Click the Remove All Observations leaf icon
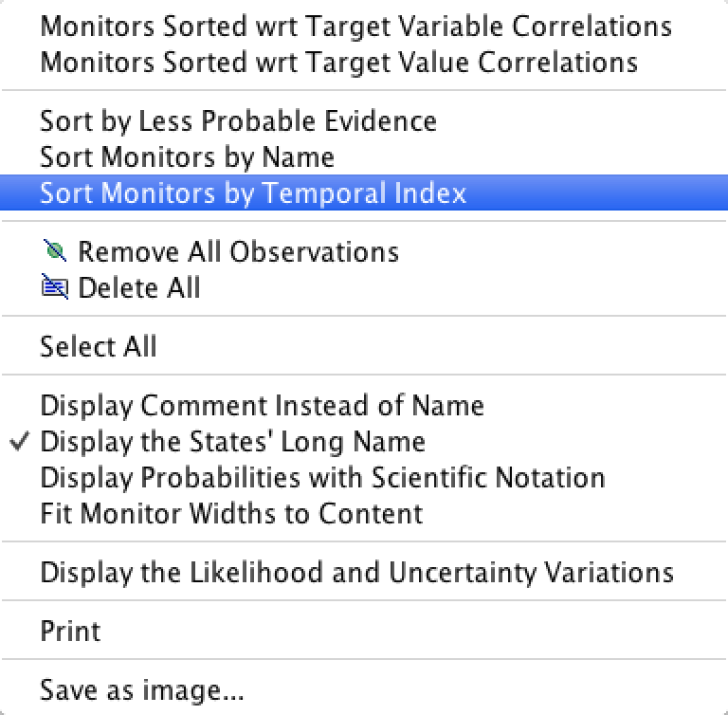This screenshot has height=715, width=728. click(x=55, y=251)
